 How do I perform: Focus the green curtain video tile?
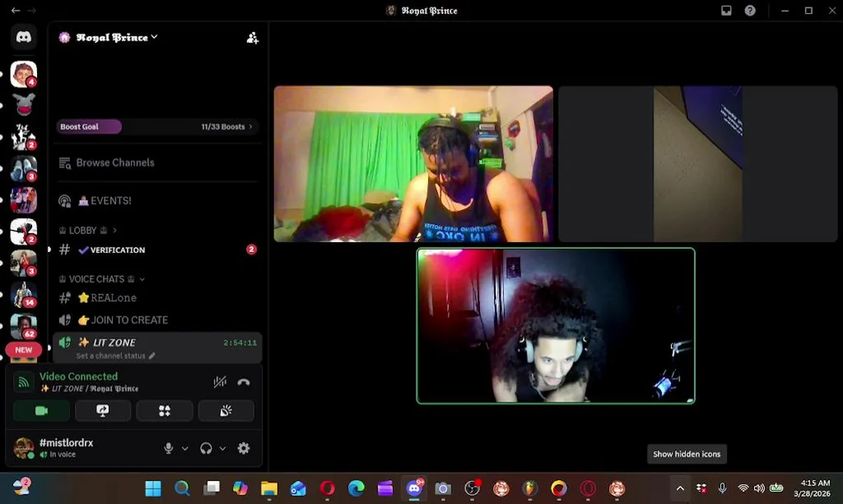click(x=413, y=164)
